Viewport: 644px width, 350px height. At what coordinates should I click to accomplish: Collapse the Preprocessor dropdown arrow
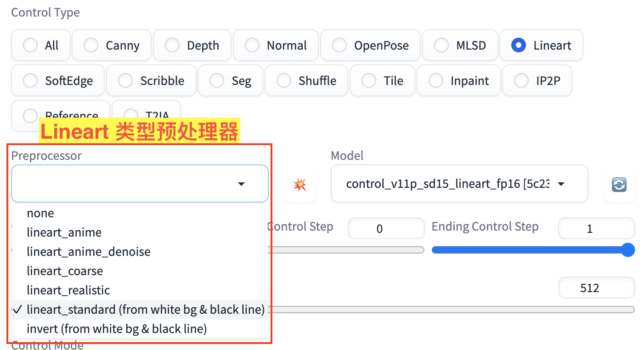coord(241,184)
